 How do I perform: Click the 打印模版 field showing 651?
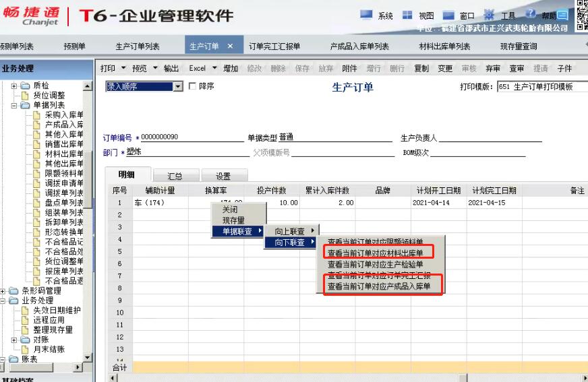[542, 86]
